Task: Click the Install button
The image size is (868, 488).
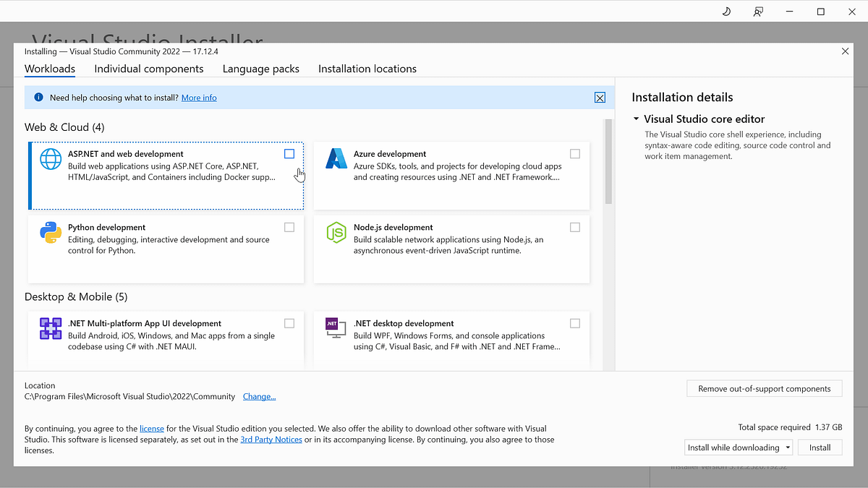Action: click(820, 447)
